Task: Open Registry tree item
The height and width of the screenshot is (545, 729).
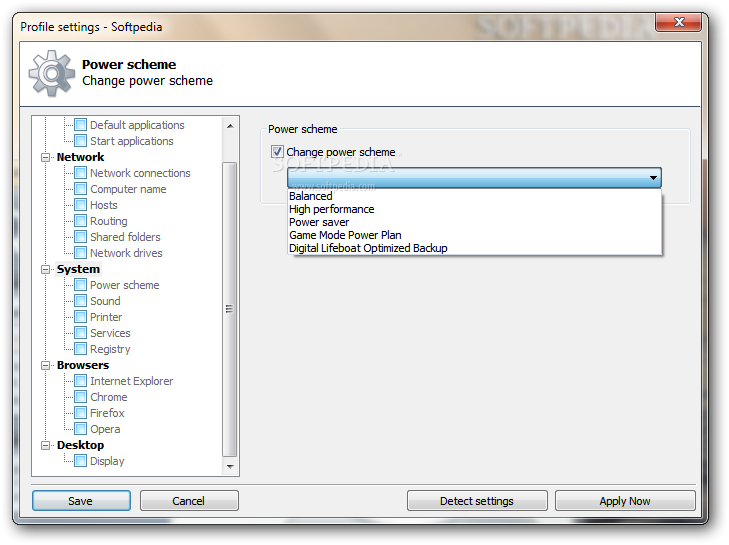Action: coord(110,349)
